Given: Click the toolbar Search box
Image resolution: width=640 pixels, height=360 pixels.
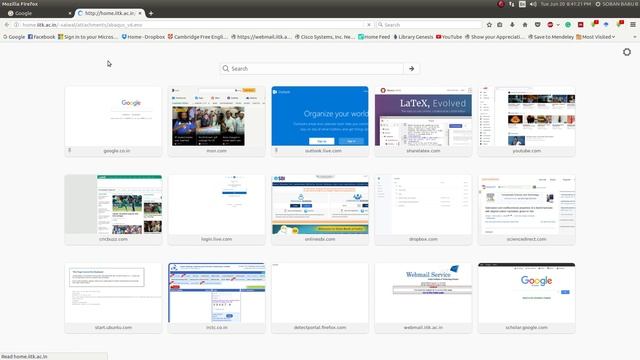Looking at the screenshot, I should pos(428,24).
